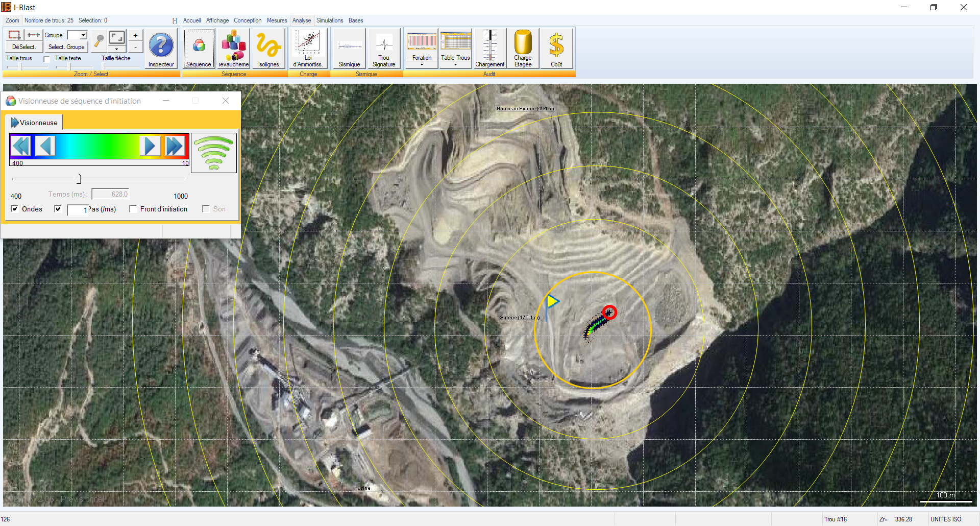Open the Simulations tab
The height and width of the screenshot is (526, 980).
tap(330, 20)
